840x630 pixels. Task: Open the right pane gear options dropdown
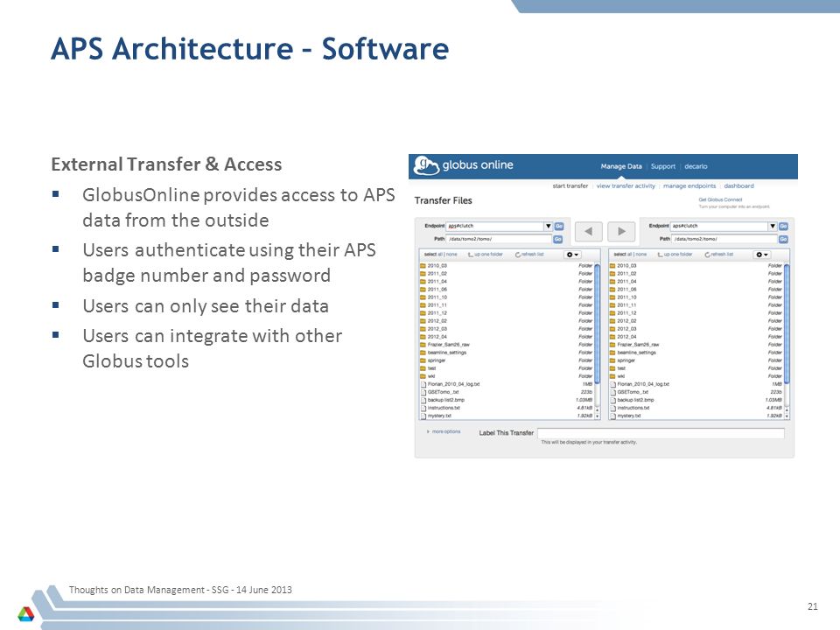point(762,255)
